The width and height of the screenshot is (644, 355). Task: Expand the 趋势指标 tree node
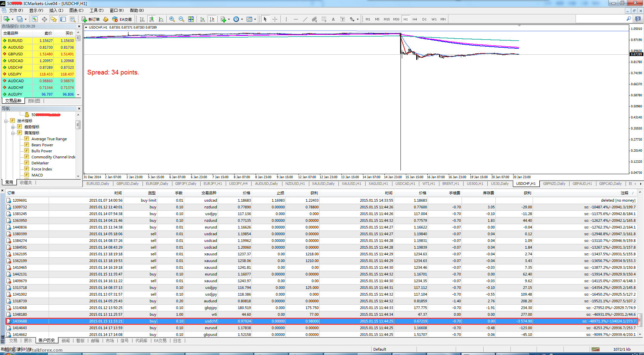click(x=13, y=127)
